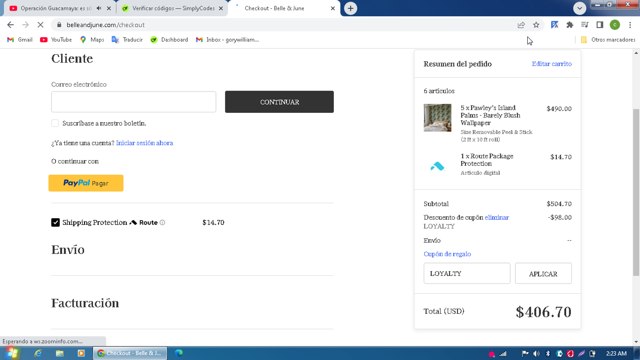
Task: Check Suscríbase a nuestro boletín checkbox
Action: pyautogui.click(x=55, y=123)
